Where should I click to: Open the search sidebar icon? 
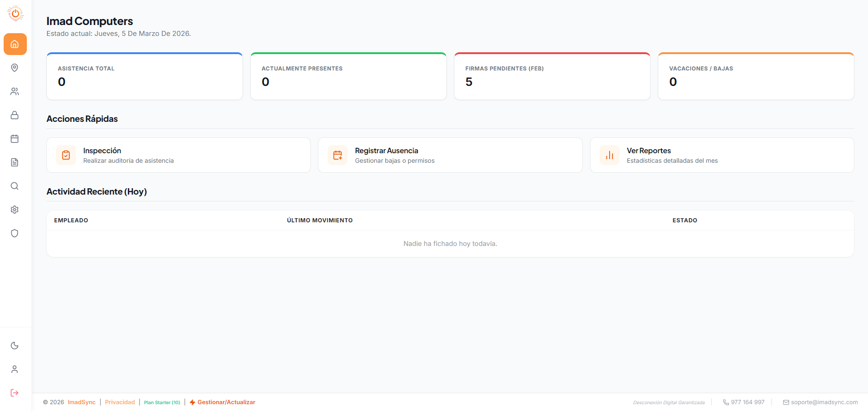coord(15,186)
